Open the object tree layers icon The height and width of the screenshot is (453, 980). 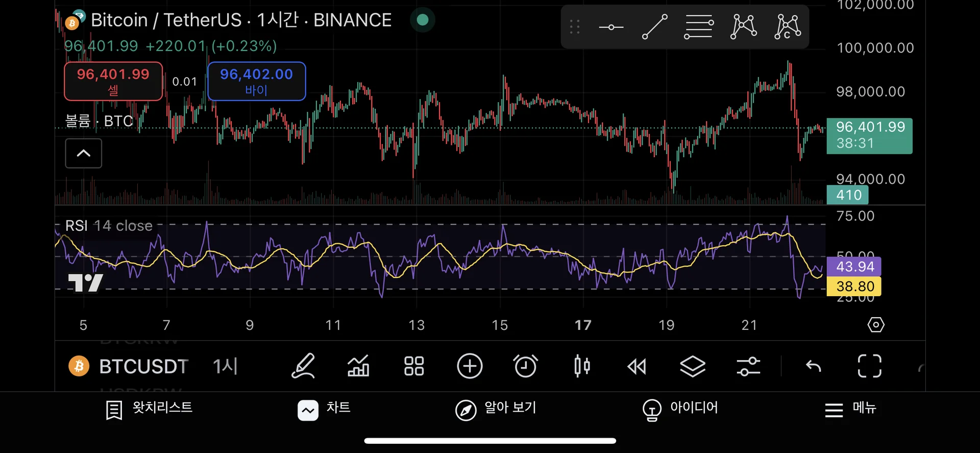pos(693,366)
